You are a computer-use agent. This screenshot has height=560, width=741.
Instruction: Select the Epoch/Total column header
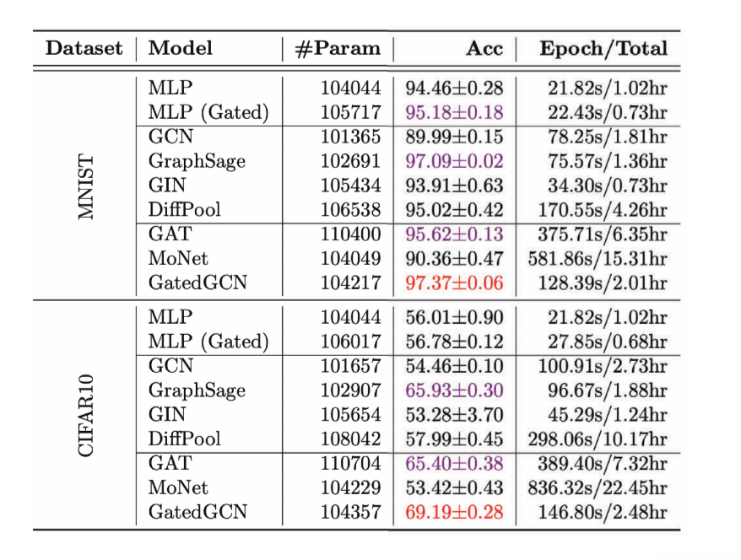(603, 48)
